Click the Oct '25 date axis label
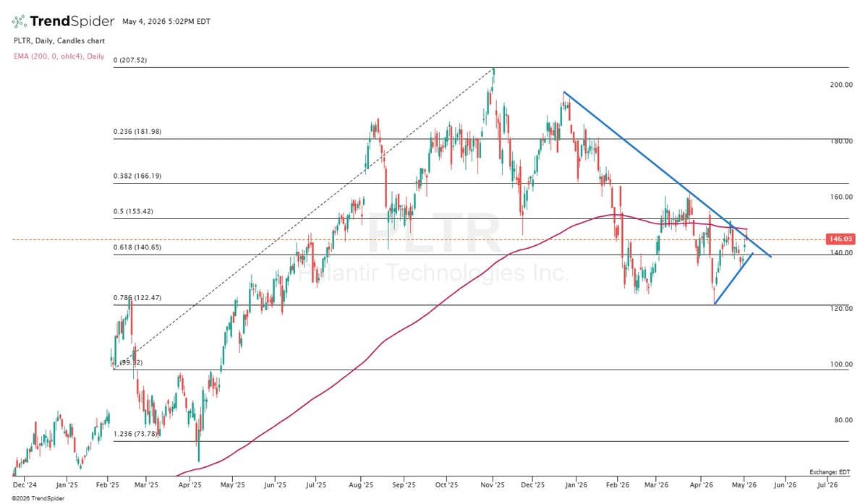Viewport: 868px width, 504px height. pyautogui.click(x=447, y=486)
